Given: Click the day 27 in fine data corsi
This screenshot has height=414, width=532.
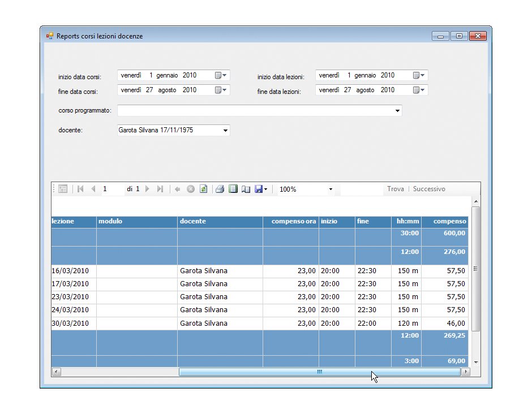Looking at the screenshot, I should pyautogui.click(x=149, y=90).
